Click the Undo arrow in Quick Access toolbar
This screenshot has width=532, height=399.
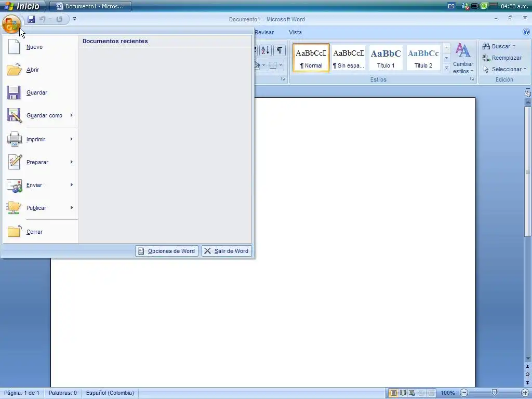pos(43,19)
